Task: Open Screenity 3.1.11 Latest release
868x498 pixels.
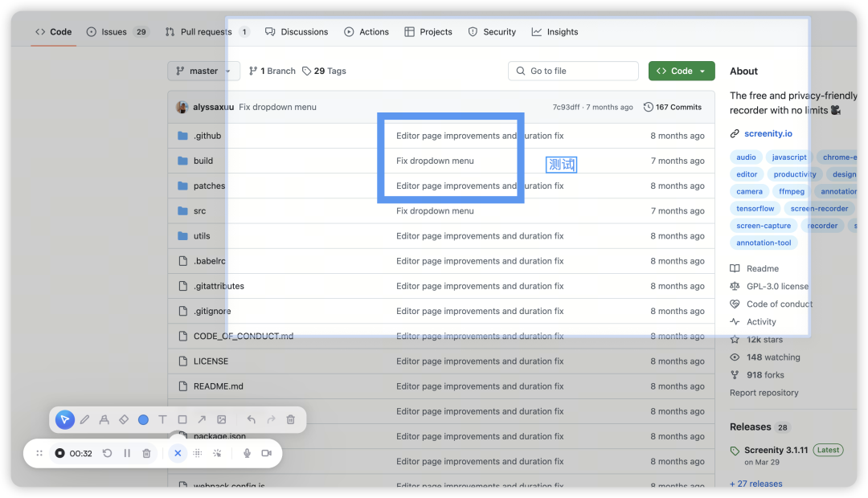Action: tap(776, 450)
